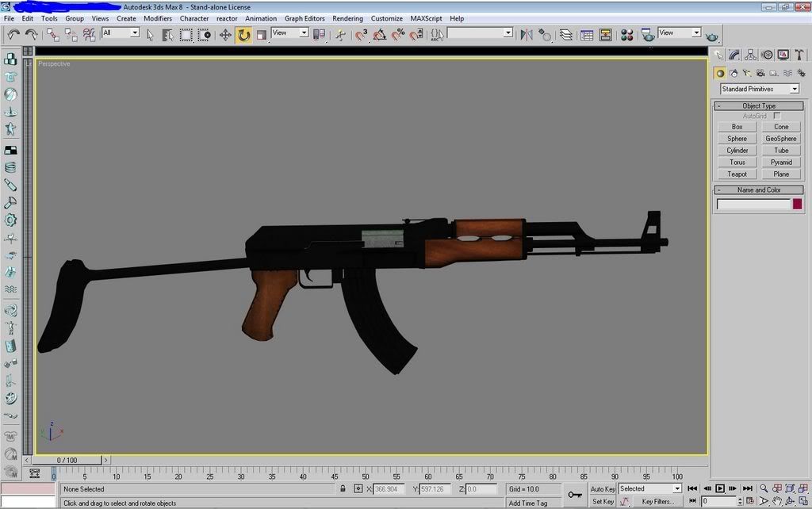812x509 pixels.
Task: Select the Select Object arrow tool
Action: pyautogui.click(x=150, y=34)
